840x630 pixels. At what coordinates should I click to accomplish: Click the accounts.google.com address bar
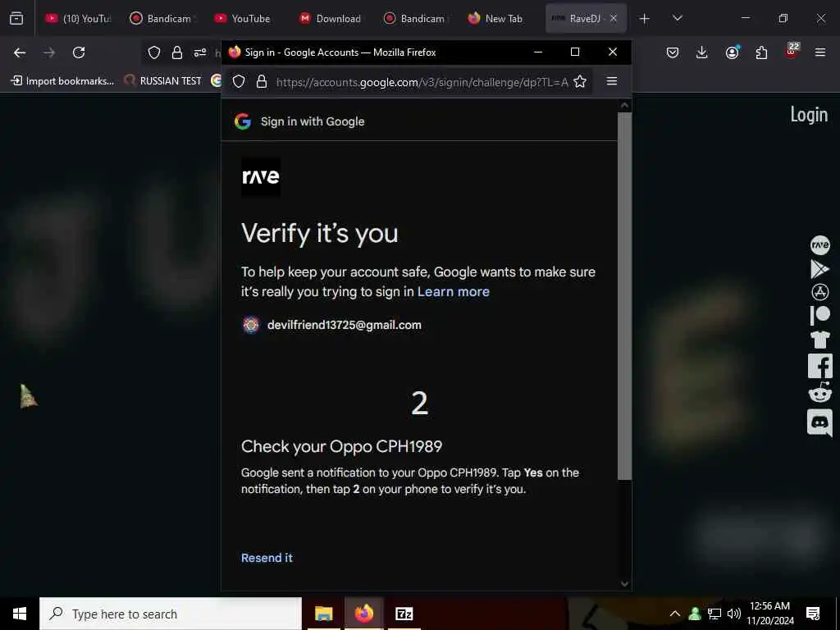point(422,82)
